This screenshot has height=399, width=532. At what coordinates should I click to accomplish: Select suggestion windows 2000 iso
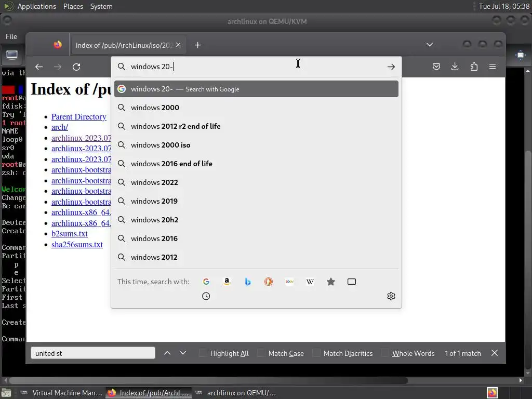256,145
